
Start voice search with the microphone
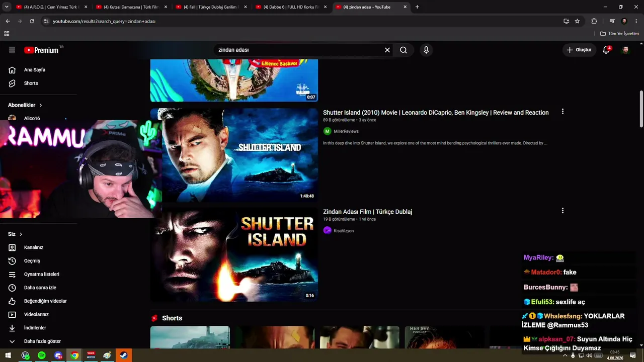point(426,50)
